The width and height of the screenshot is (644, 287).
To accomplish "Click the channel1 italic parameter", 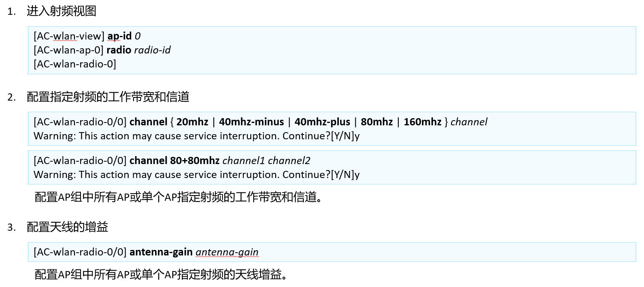I will tap(244, 161).
